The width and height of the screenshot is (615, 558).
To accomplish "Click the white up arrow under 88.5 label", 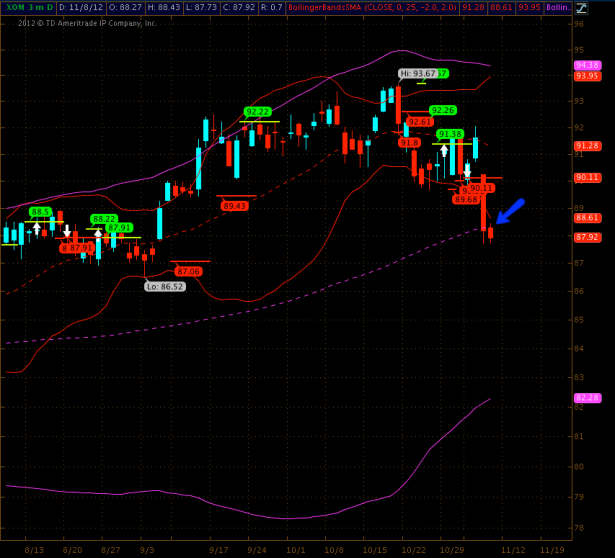I will (x=37, y=228).
